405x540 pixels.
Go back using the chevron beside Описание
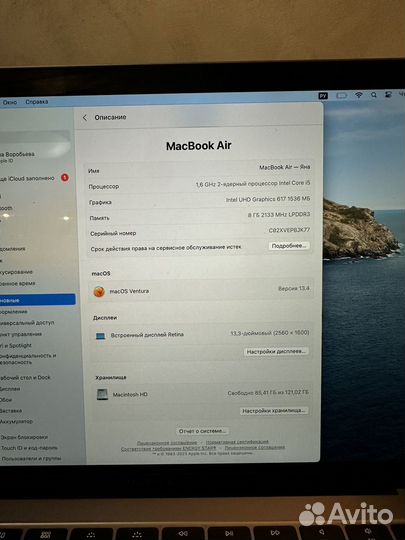pos(85,118)
